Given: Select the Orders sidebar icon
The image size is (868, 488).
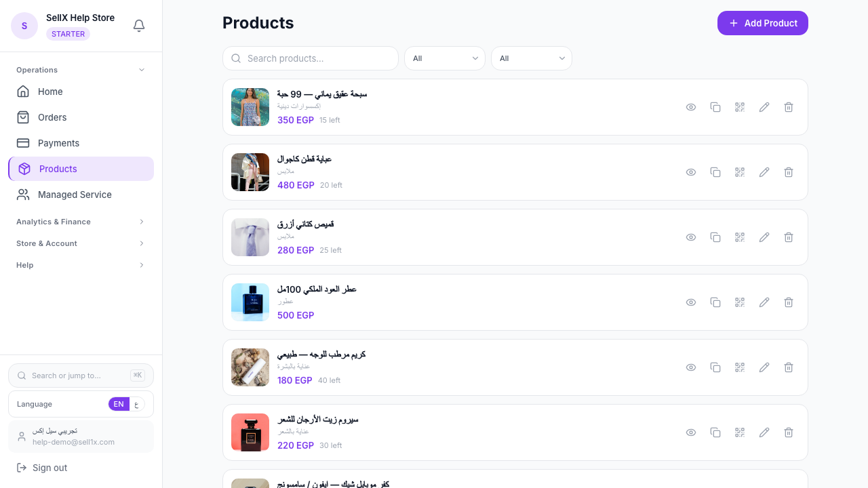Looking at the screenshot, I should tap(24, 117).
